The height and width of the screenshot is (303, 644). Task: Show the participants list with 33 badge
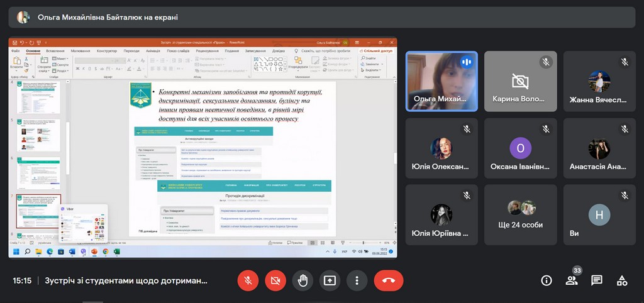pyautogui.click(x=572, y=280)
